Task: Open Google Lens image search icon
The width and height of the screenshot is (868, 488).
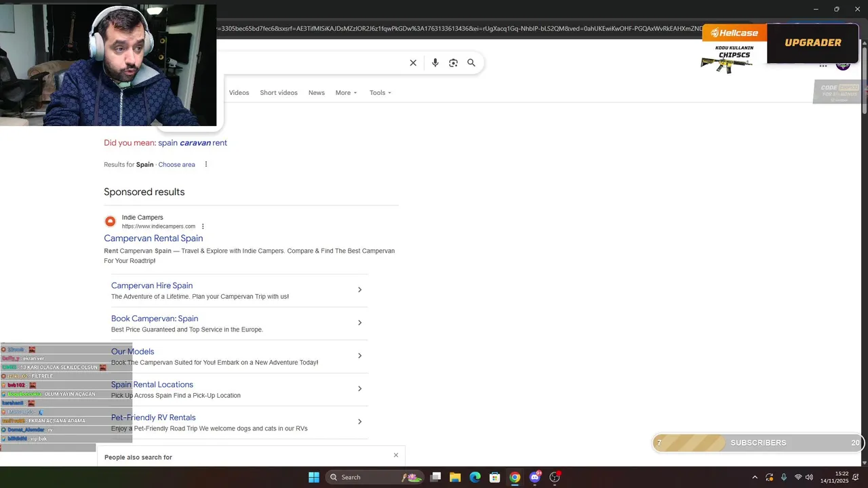Action: (x=454, y=63)
